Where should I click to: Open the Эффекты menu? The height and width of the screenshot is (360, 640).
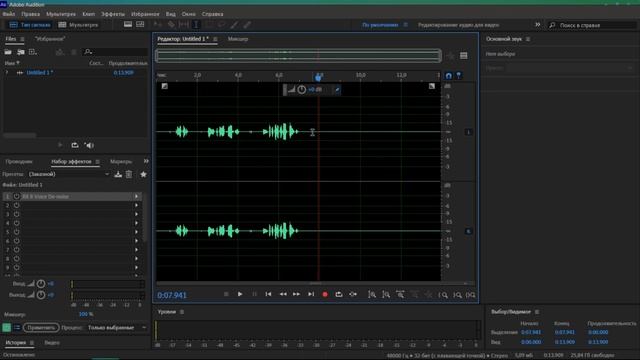(113, 14)
